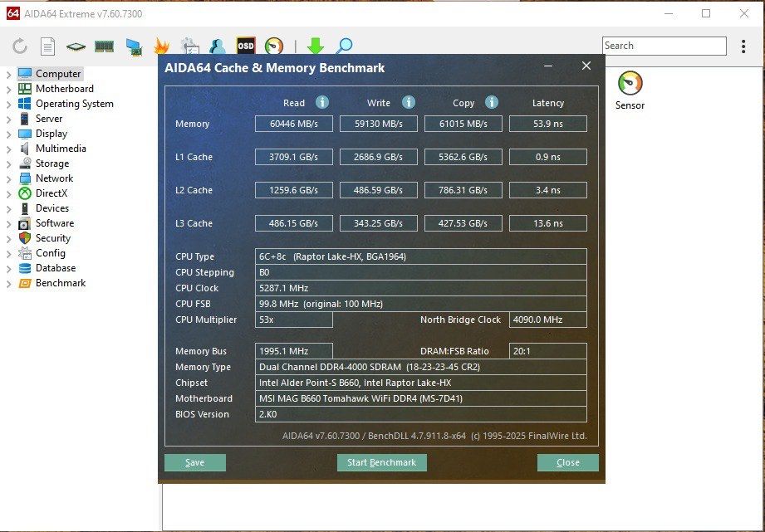The width and height of the screenshot is (765, 532).
Task: Expand the Computer node arrow
Action: [x=9, y=74]
